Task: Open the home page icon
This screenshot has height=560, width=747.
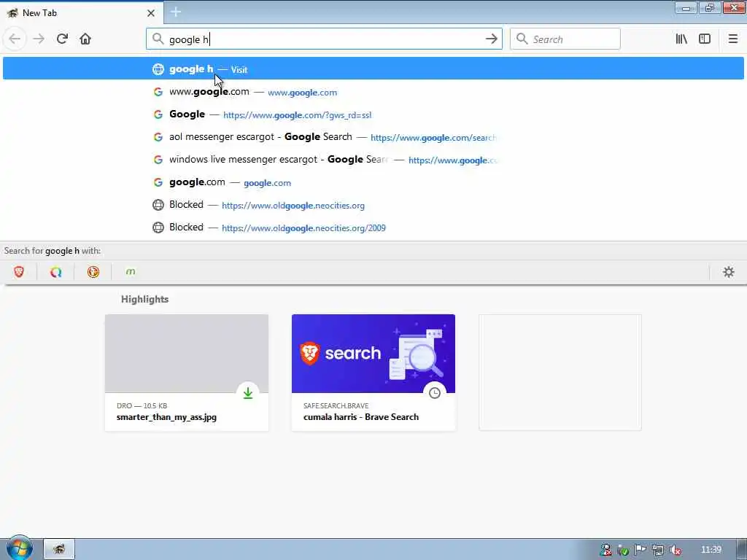Action: click(85, 39)
